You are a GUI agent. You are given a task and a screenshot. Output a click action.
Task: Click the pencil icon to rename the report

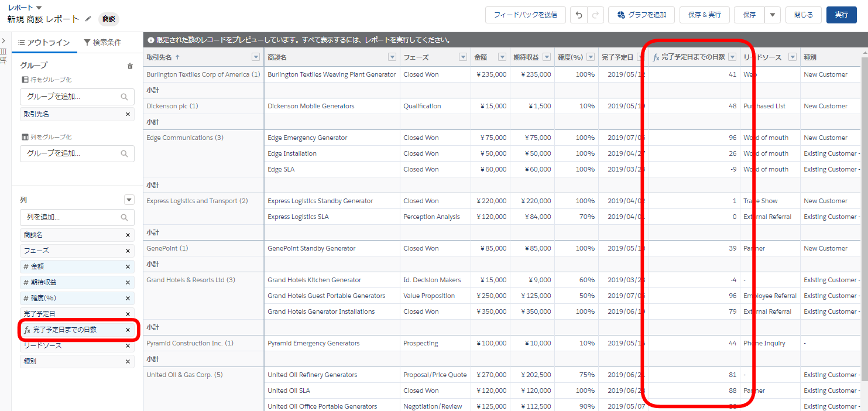[x=88, y=19]
